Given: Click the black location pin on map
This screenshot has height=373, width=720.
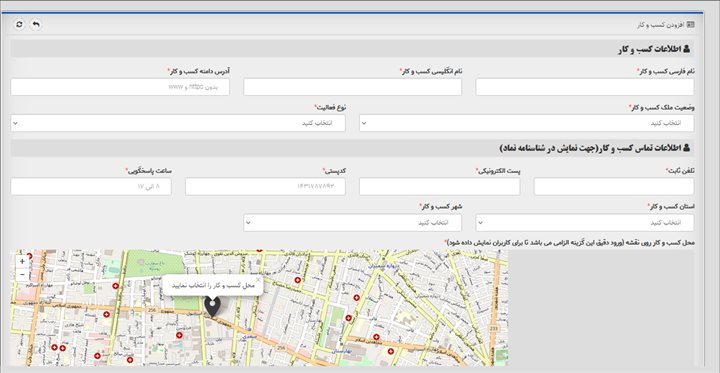Looking at the screenshot, I should click(x=212, y=306).
